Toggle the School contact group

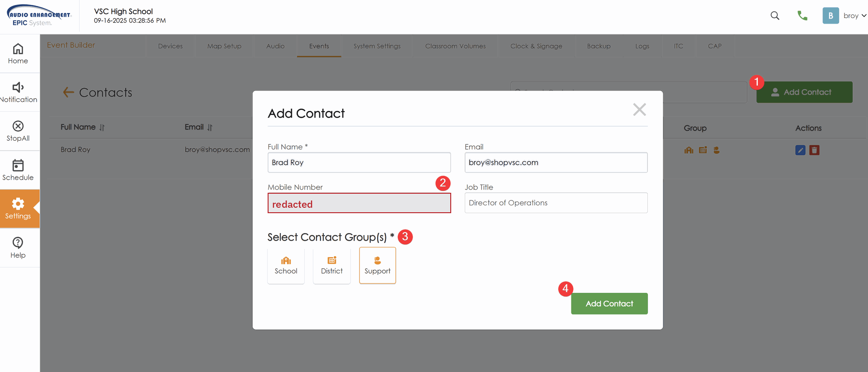click(x=286, y=265)
